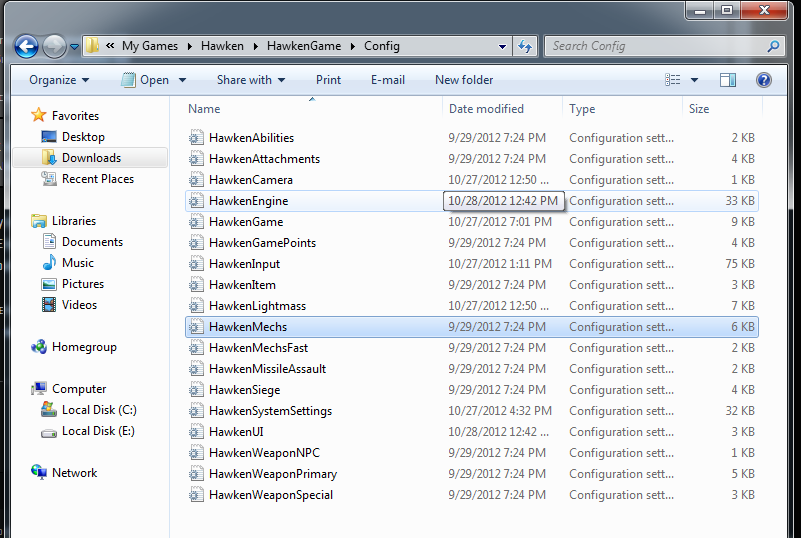Click the Homegroup icon in sidebar
Viewport: 801px width, 538px height.
[39, 347]
